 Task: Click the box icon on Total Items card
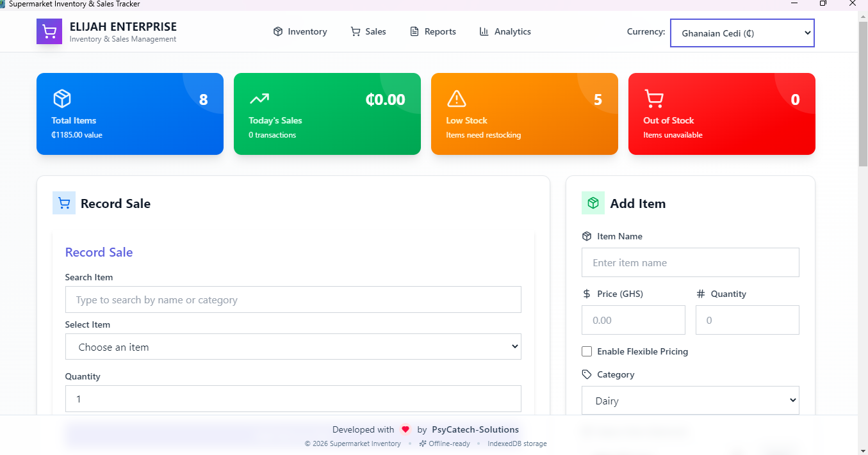point(62,99)
